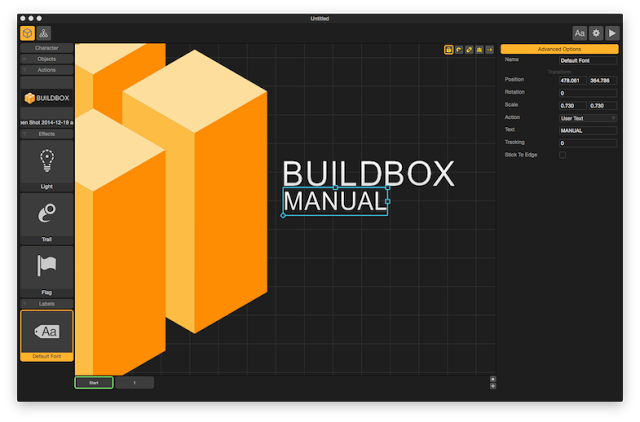Click the right-middle handle of MANUAL selection box

(x=387, y=201)
